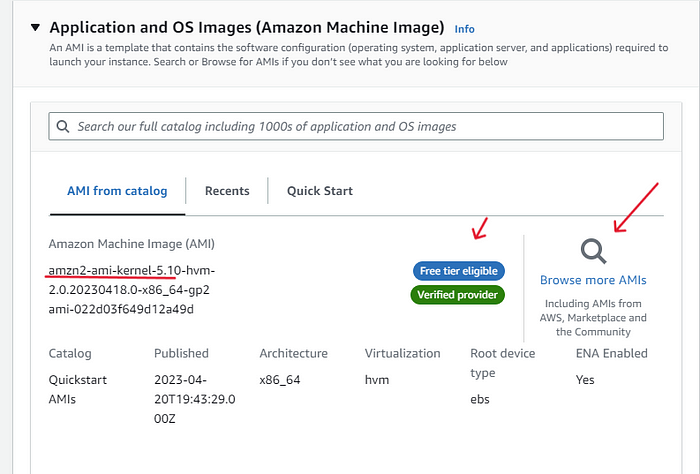
Task: Click the Quickstart AMIs catalog value
Action: pos(78,389)
